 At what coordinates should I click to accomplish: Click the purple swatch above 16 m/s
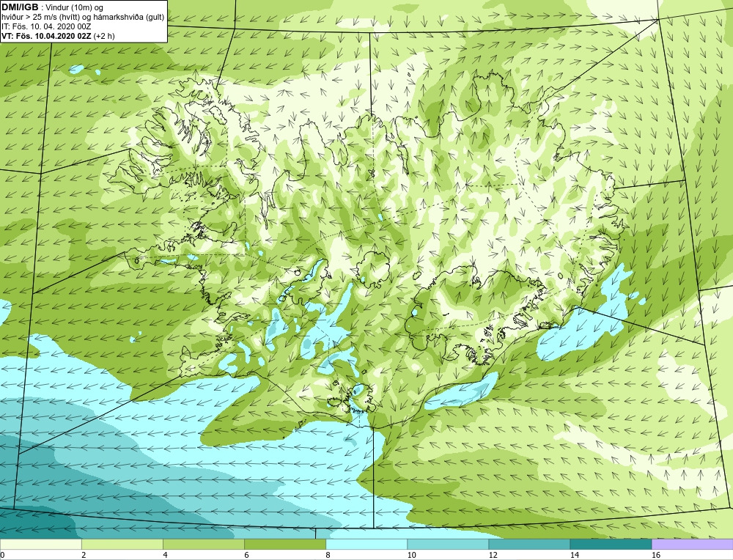pyautogui.click(x=693, y=544)
